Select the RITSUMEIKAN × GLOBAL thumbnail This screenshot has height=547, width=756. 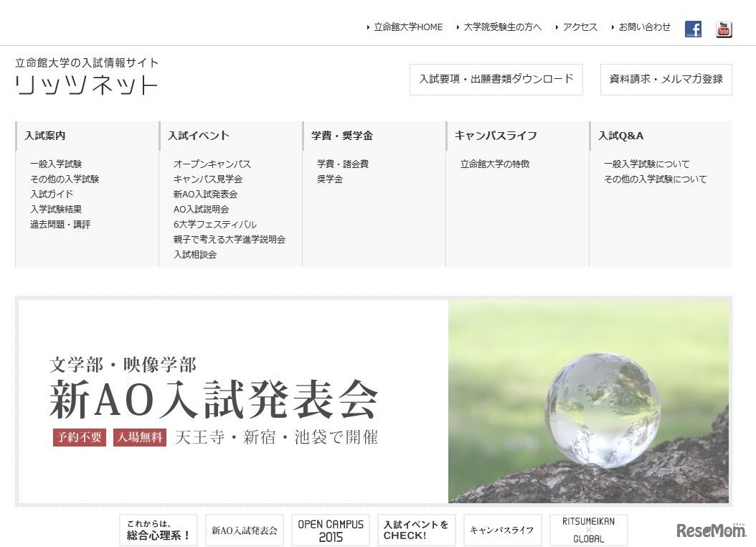point(589,530)
